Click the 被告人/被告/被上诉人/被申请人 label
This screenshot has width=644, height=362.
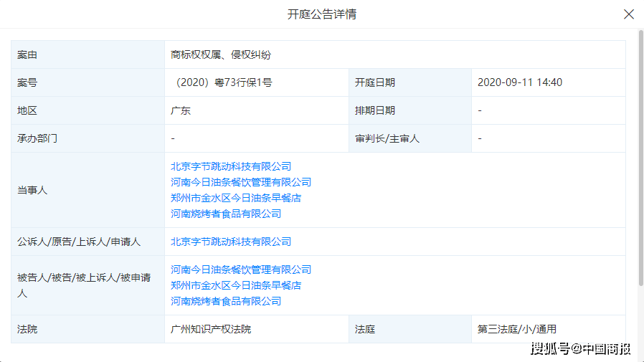[84, 285]
